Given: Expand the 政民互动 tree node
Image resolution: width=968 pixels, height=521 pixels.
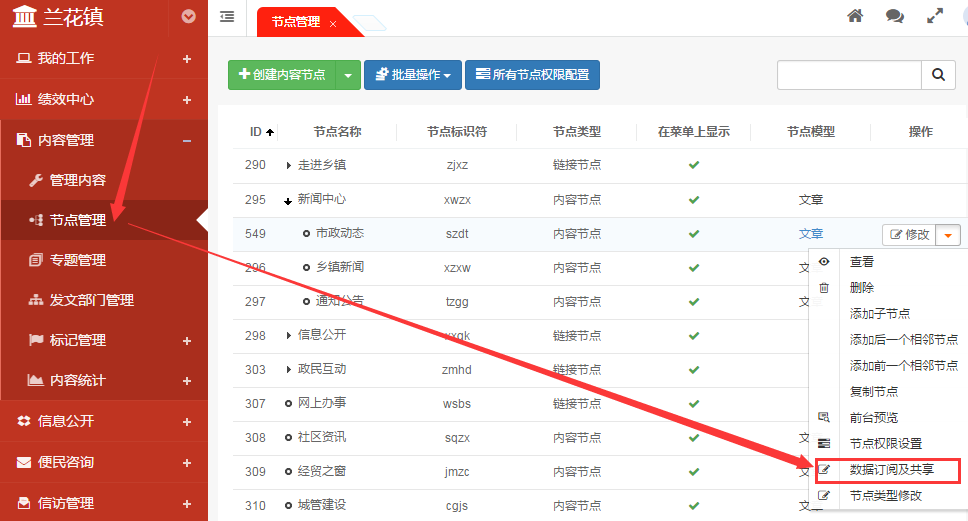Looking at the screenshot, I should [x=288, y=369].
